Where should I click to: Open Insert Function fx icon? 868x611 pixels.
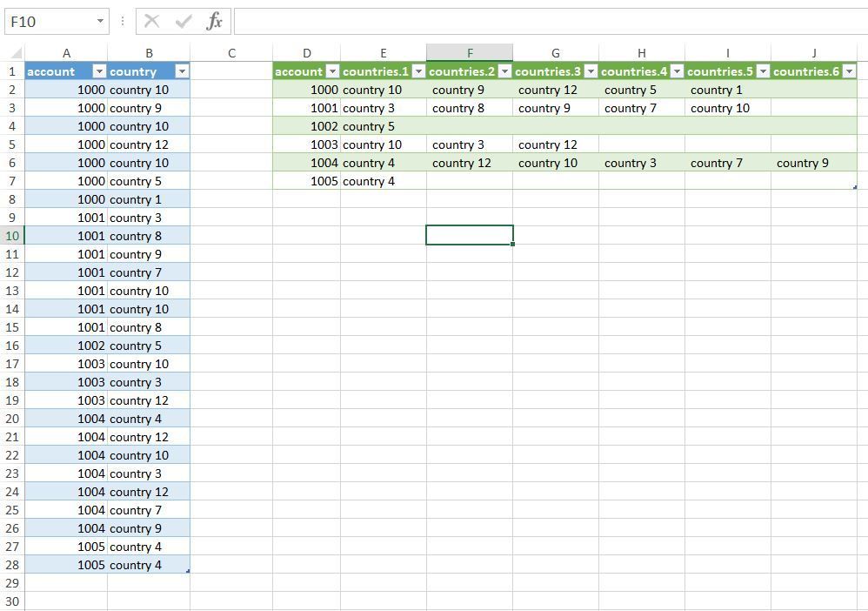[x=214, y=22]
